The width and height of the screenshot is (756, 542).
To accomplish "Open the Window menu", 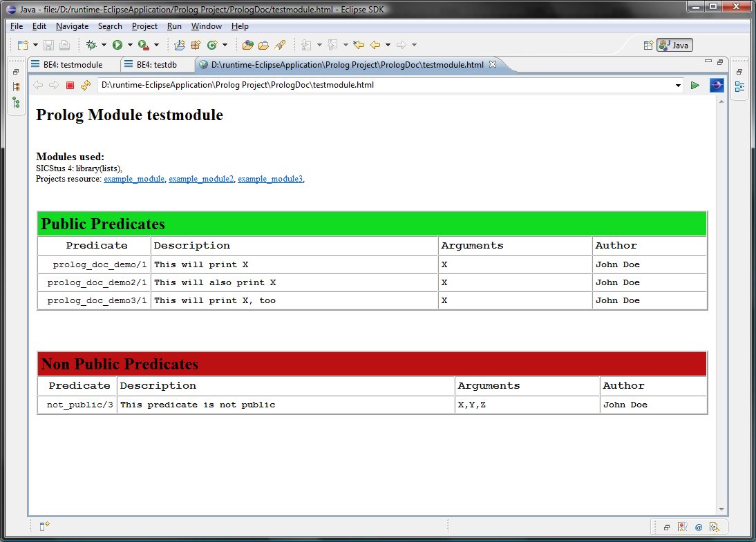I will pos(207,26).
